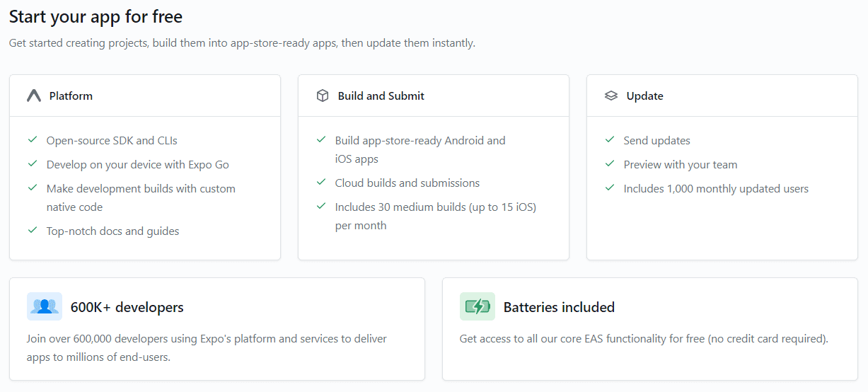
Task: Click text Open-source SDK and CLIs
Action: tap(112, 141)
